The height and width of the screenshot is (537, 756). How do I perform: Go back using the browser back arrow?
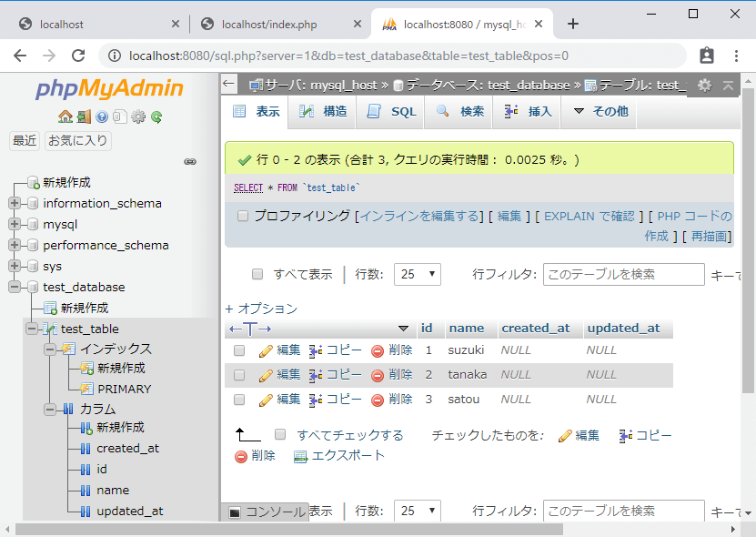[x=20, y=56]
